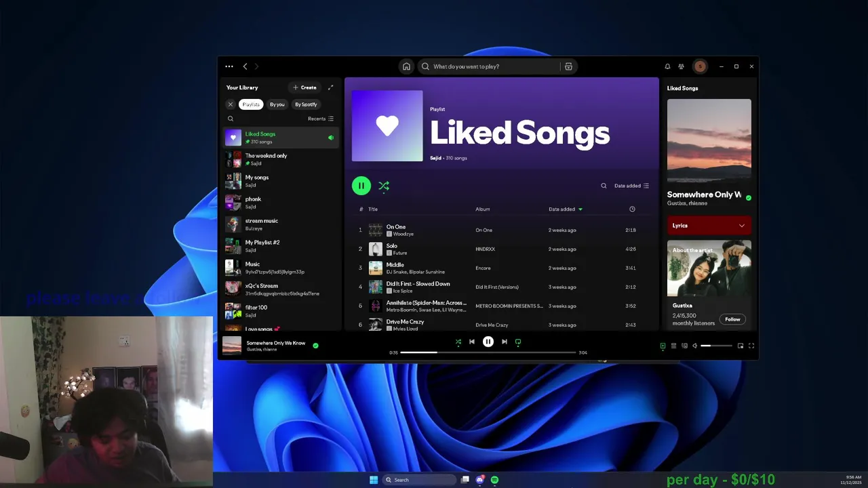868x488 pixels.
Task: Open the phonk playlist
Action: coord(281,203)
